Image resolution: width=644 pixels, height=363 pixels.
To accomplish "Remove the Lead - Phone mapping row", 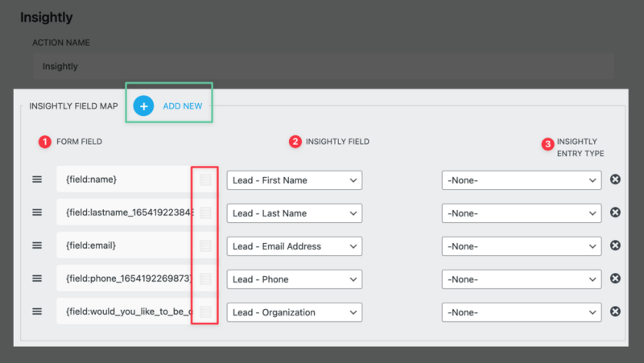I will point(615,278).
